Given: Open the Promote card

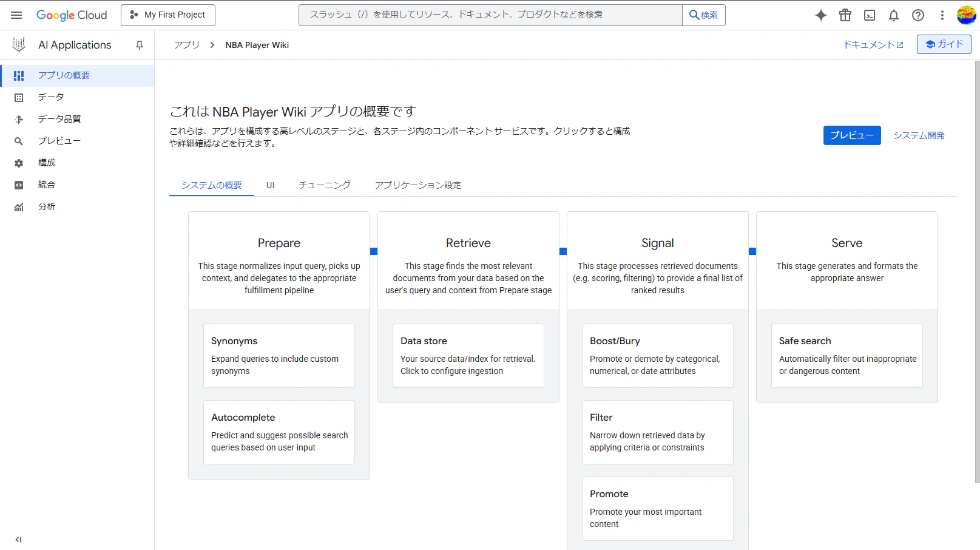Looking at the screenshot, I should pyautogui.click(x=658, y=509).
